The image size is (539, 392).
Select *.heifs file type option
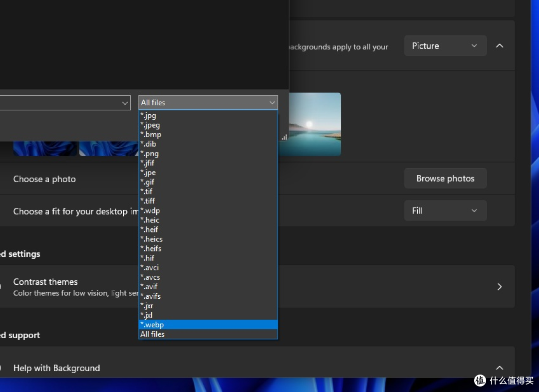(x=208, y=249)
